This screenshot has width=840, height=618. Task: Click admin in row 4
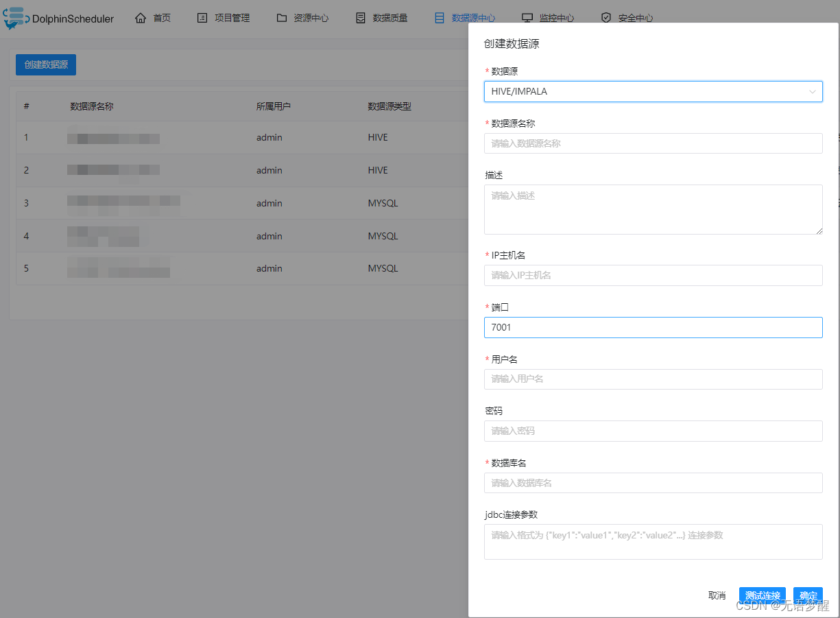pos(269,236)
